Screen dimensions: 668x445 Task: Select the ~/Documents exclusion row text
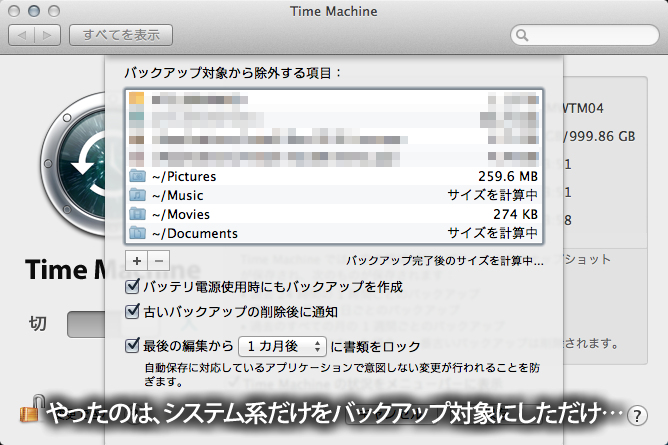coord(195,233)
